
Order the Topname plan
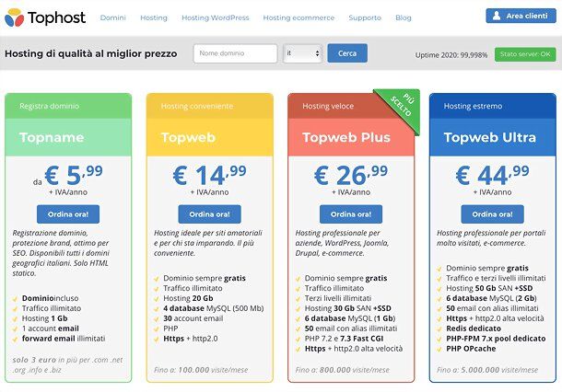[x=68, y=214]
